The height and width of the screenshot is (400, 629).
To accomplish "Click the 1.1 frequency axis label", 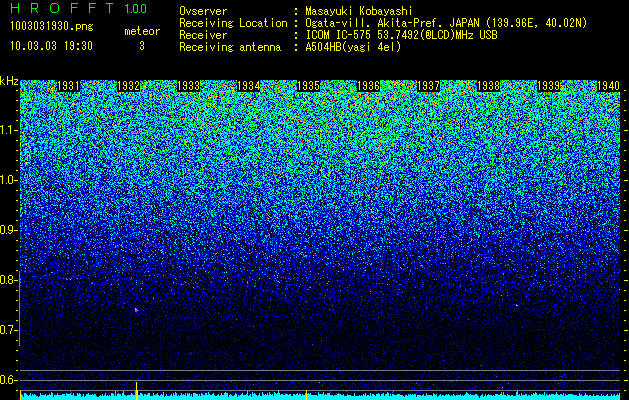I will pos(9,130).
